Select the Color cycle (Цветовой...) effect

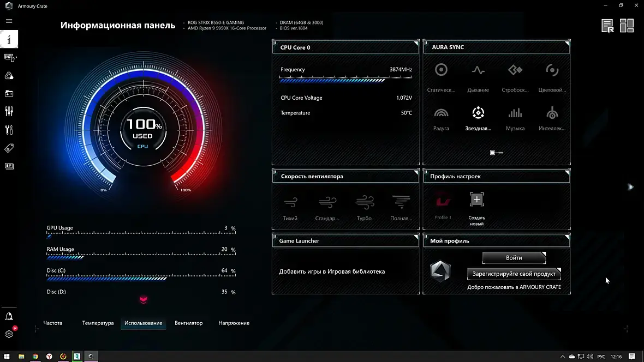click(552, 70)
